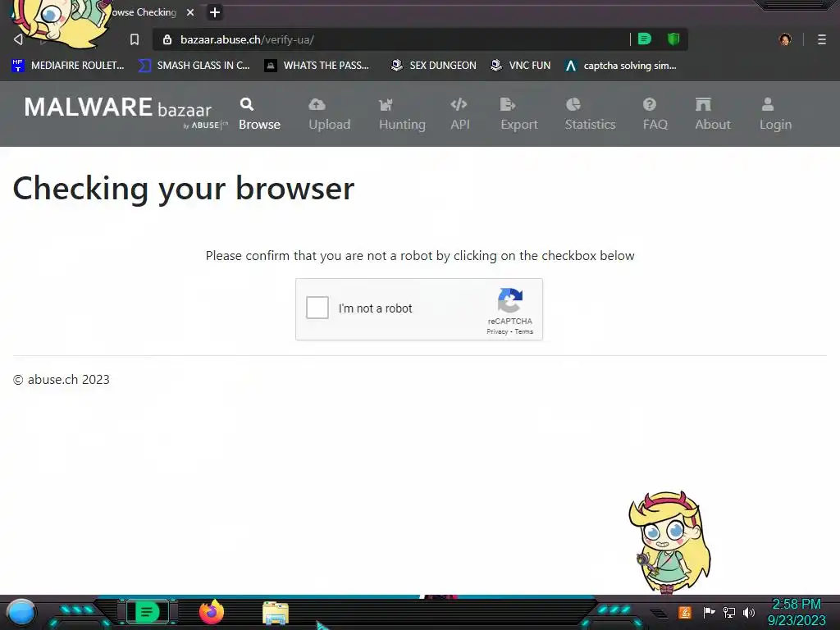Click the Login navigation label

click(x=775, y=125)
